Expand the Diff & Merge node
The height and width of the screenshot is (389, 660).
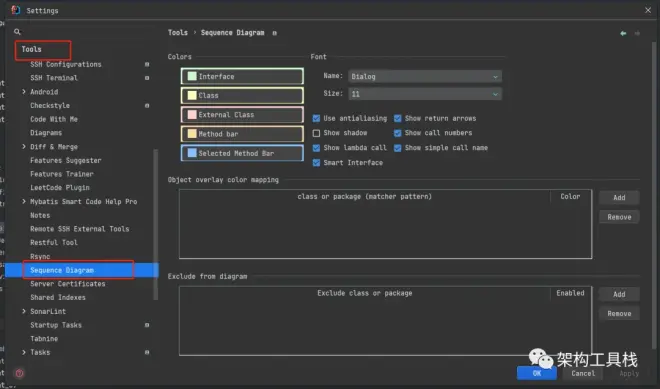(x=24, y=147)
